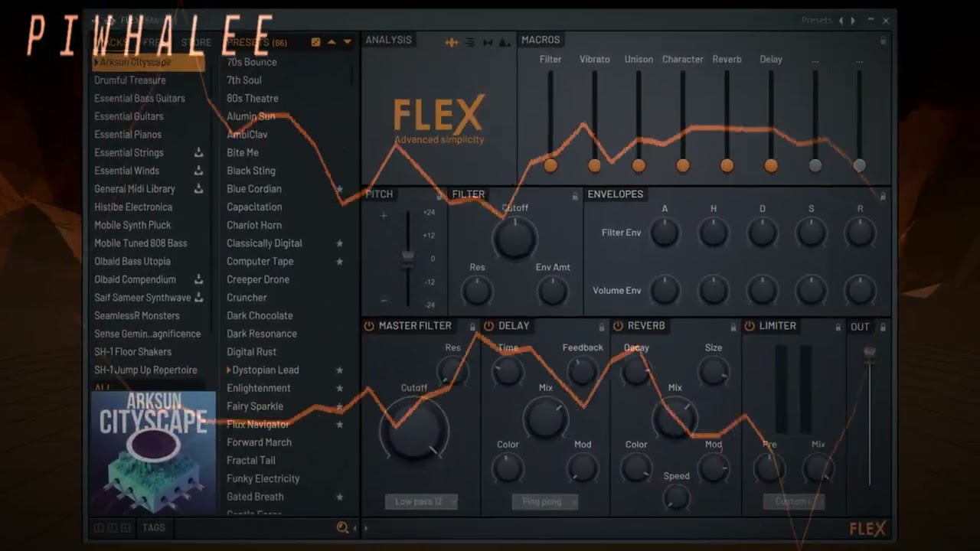The image size is (980, 551).
Task: Toggle the Delay power button
Action: click(488, 326)
